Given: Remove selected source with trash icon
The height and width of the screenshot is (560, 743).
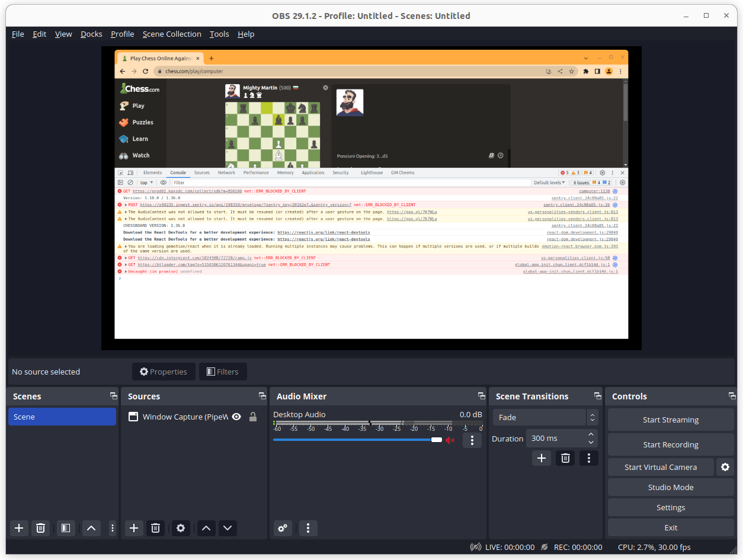Looking at the screenshot, I should coord(155,528).
